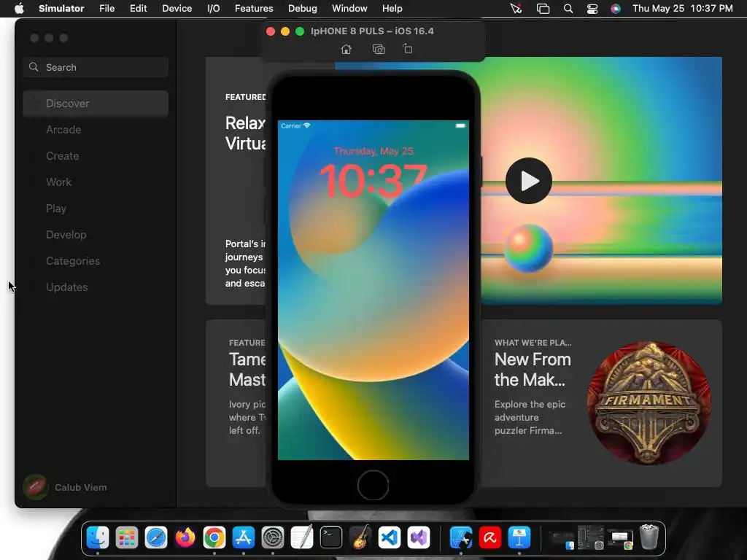Image resolution: width=747 pixels, height=560 pixels.
Task: Click the iPhone battery status icon
Action: [460, 125]
